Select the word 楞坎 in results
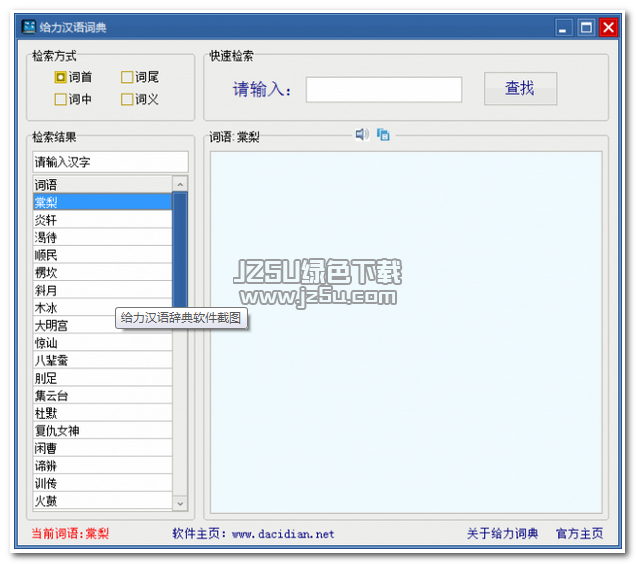 (x=103, y=272)
